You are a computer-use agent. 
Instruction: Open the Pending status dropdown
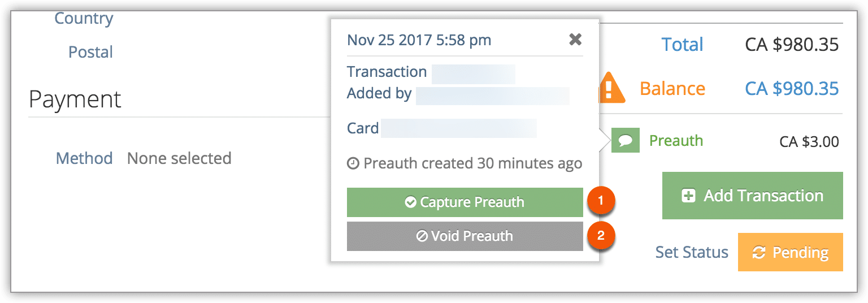(790, 252)
